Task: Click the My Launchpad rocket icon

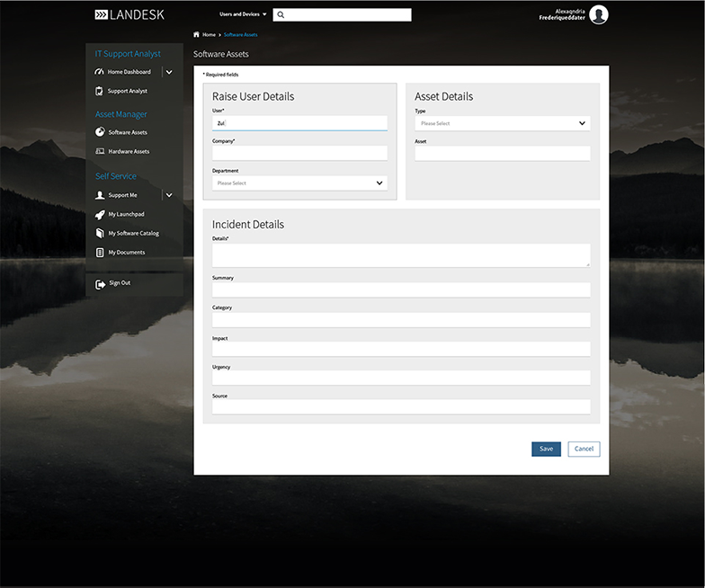Action: point(100,214)
